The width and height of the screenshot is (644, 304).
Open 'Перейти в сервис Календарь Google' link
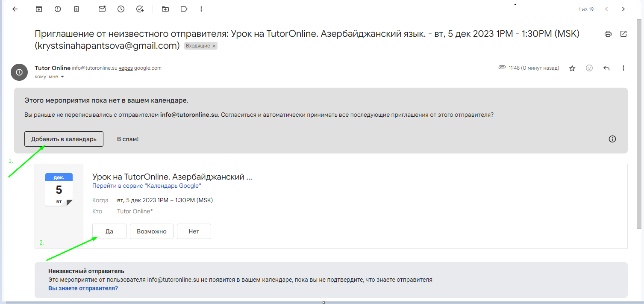tap(147, 186)
